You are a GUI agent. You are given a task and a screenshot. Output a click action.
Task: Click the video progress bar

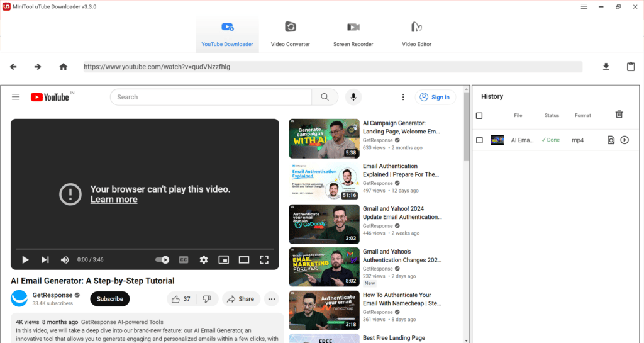coord(145,249)
